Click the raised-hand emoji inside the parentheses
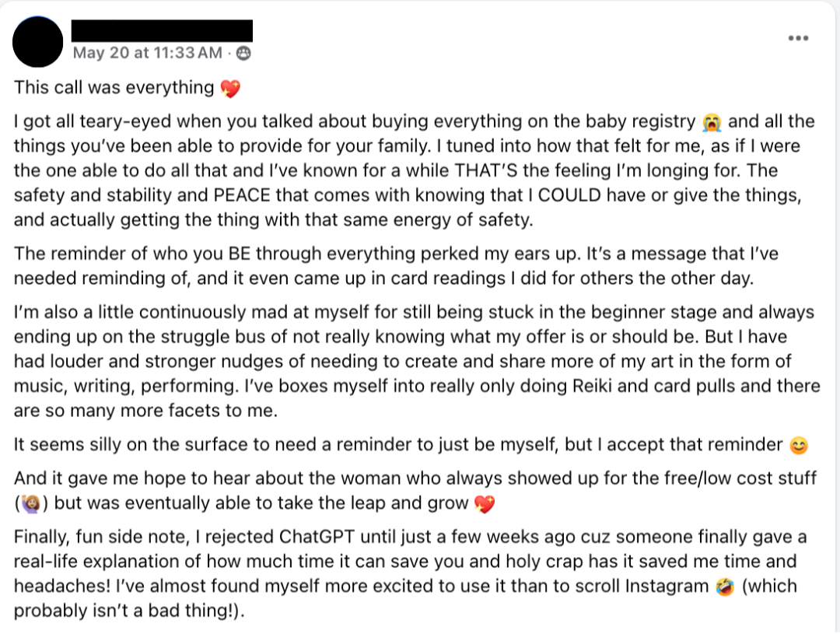The height and width of the screenshot is (634, 840). [x=30, y=504]
